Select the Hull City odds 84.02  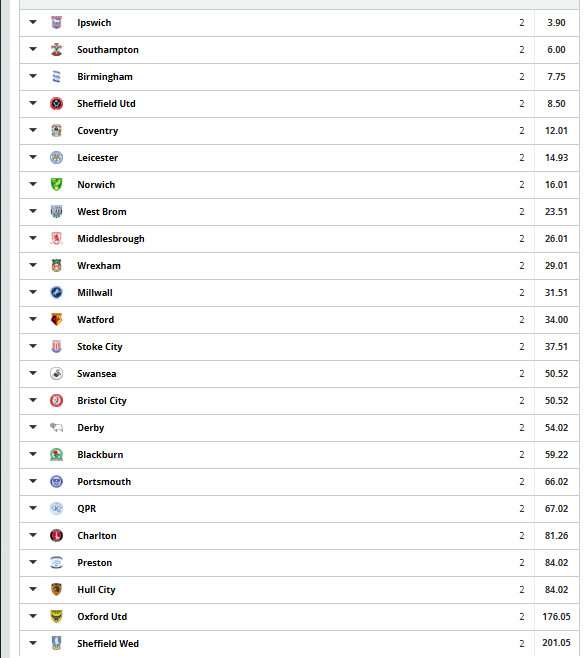click(557, 590)
